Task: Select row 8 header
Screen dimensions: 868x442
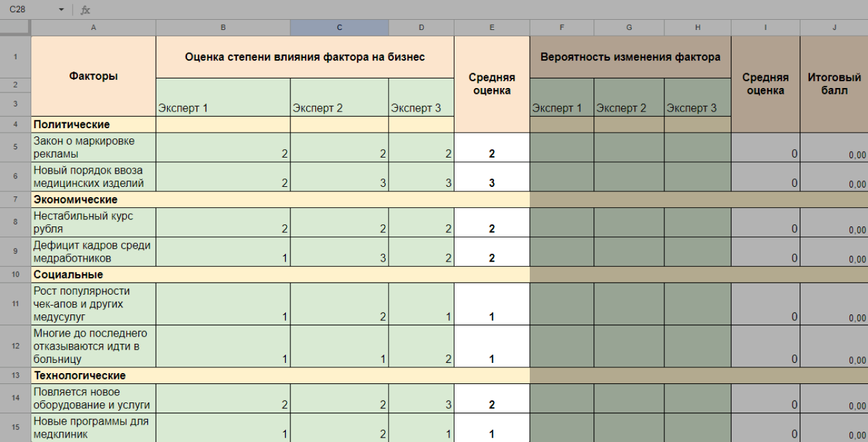Action: [x=15, y=223]
